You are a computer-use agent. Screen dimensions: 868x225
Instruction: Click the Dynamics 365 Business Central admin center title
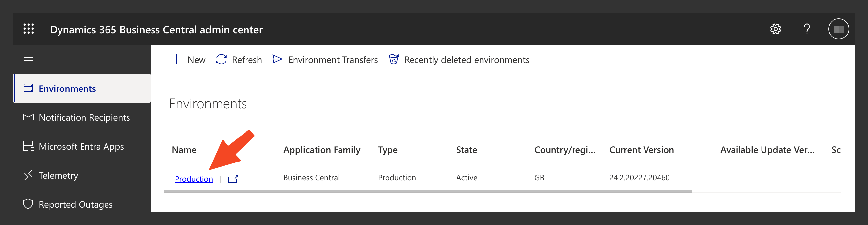point(156,29)
